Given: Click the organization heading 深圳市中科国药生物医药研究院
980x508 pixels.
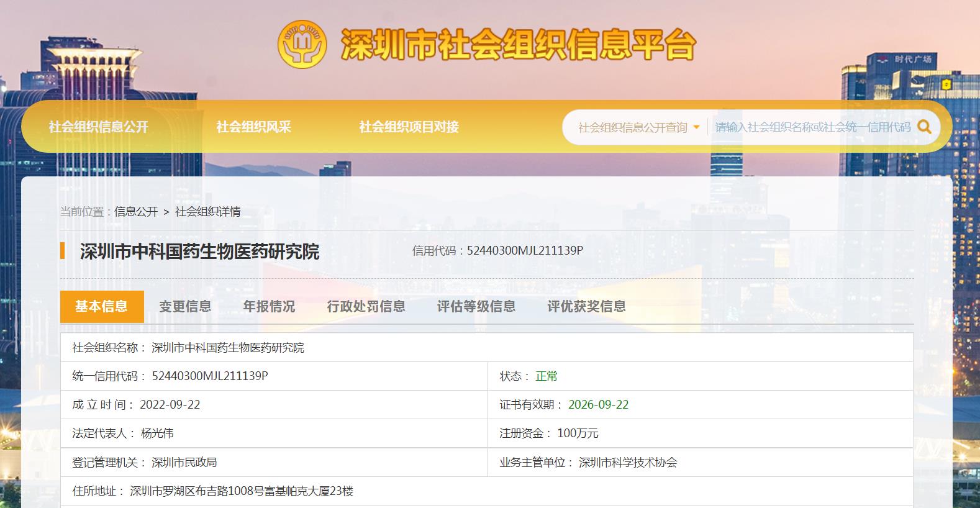Looking at the screenshot, I should 199,252.
